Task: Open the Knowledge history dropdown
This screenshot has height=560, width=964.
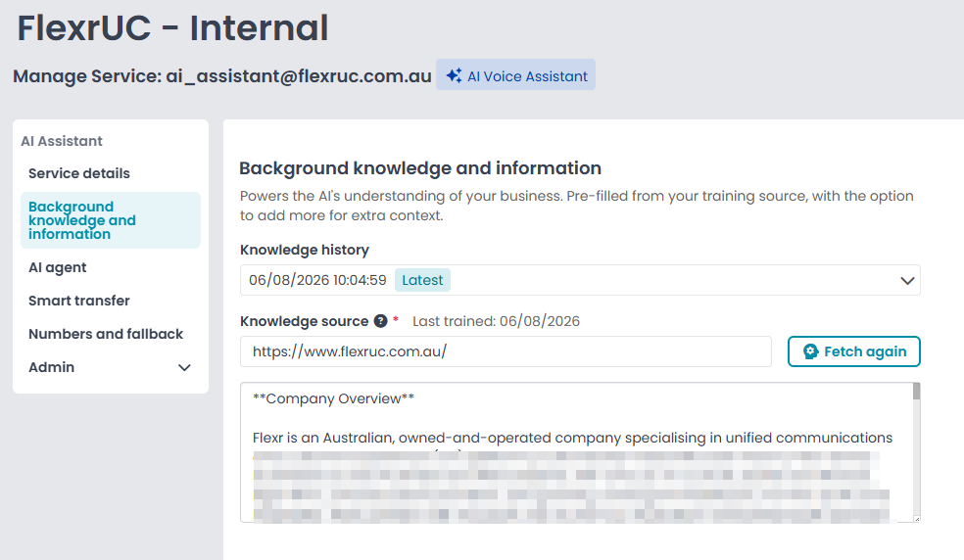Action: click(x=580, y=280)
